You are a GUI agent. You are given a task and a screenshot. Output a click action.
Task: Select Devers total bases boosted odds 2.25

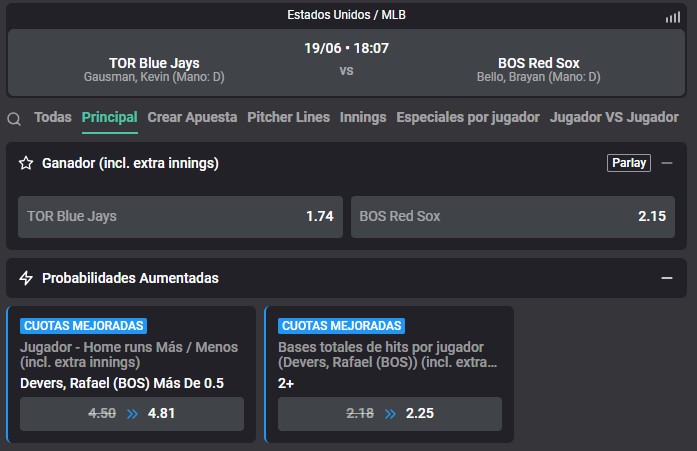click(x=389, y=414)
